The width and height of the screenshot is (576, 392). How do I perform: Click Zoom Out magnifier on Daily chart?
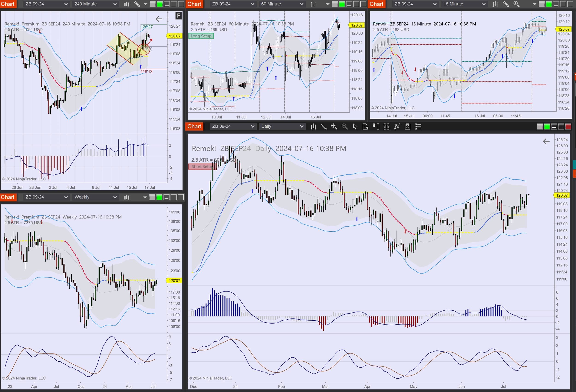[x=344, y=127]
